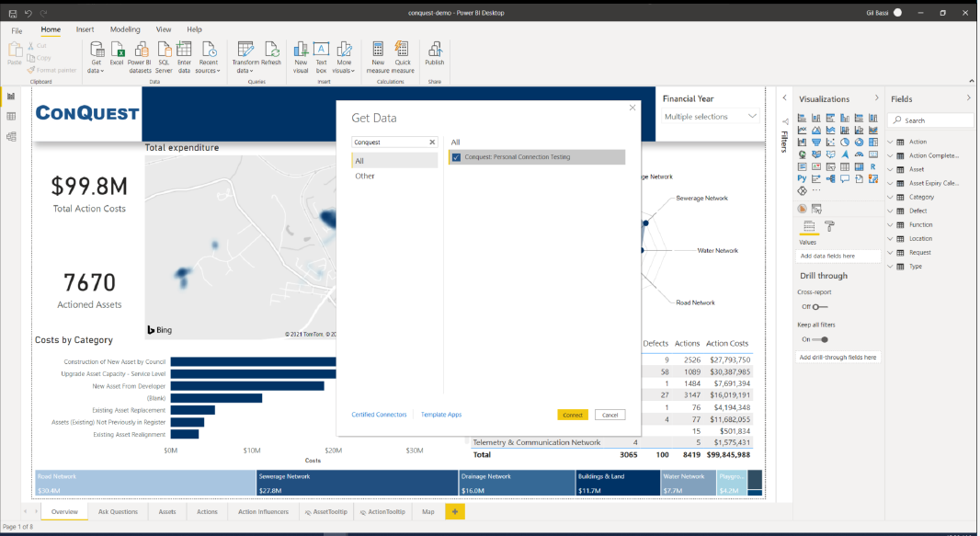Select the Decomposition tree visual
The width and height of the screenshot is (980, 536).
coord(831,178)
